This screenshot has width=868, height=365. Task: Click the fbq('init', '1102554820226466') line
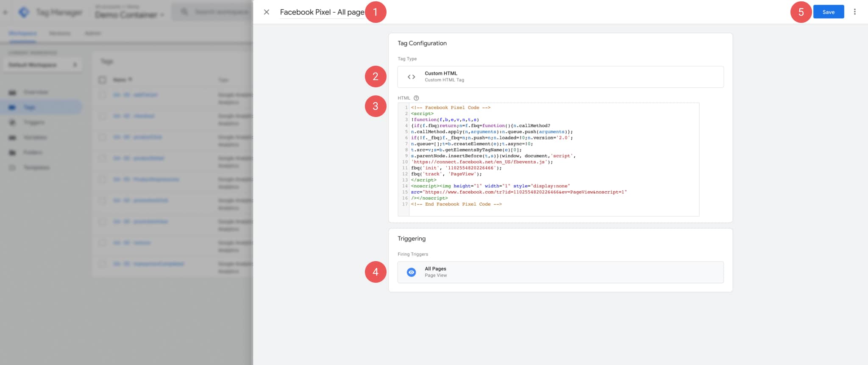[x=456, y=168]
